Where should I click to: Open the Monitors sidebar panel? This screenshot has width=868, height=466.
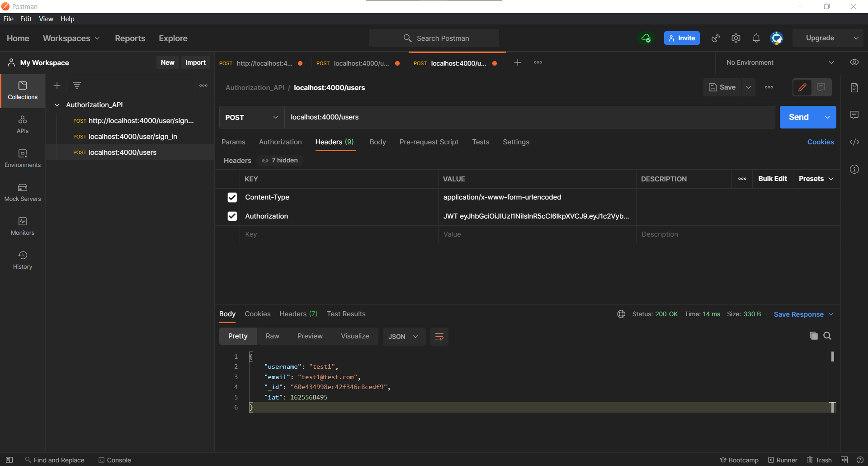click(x=23, y=227)
